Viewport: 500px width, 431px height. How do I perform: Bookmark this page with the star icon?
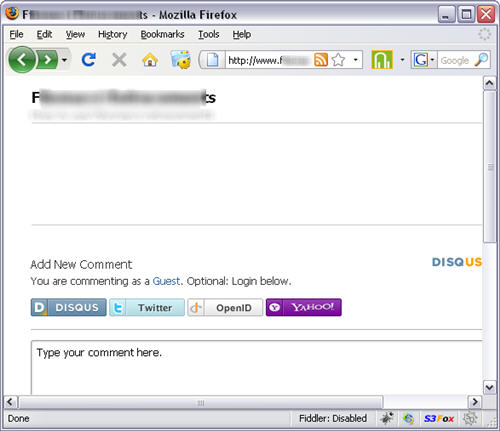click(338, 60)
